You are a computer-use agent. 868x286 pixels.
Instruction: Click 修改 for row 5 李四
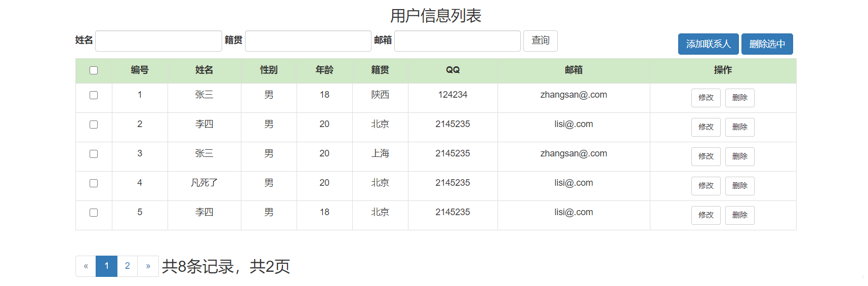tap(706, 215)
